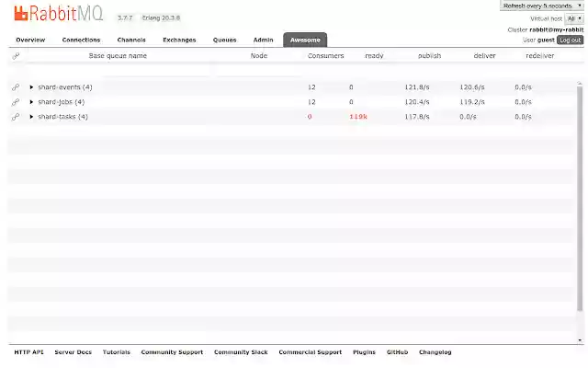Screen dimensions: 588x368
Task: Click the 120.4/s publish rate
Action: (416, 102)
